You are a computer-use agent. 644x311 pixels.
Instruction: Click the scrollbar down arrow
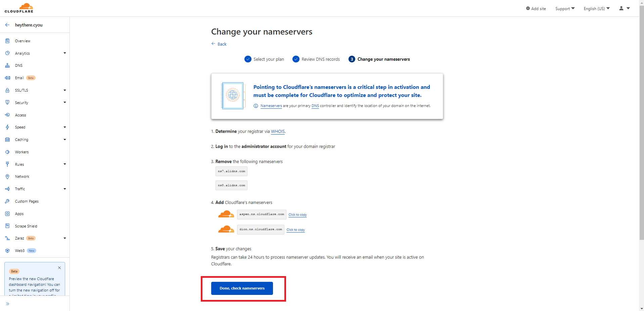point(642,308)
